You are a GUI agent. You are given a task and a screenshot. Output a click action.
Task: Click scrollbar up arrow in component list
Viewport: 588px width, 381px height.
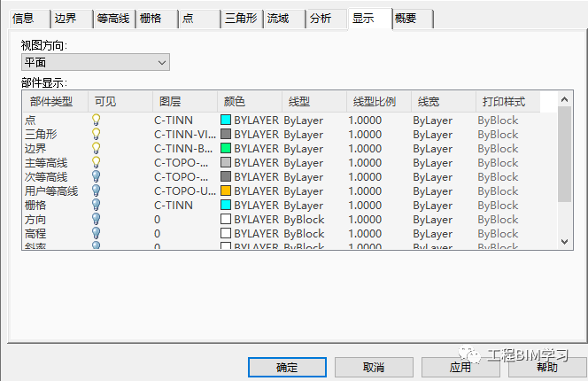point(564,99)
